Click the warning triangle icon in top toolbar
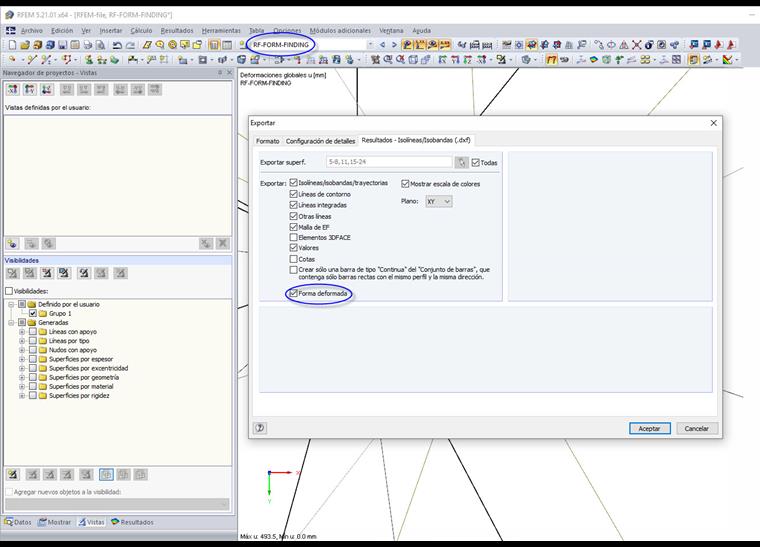The width and height of the screenshot is (760, 547). point(624,45)
